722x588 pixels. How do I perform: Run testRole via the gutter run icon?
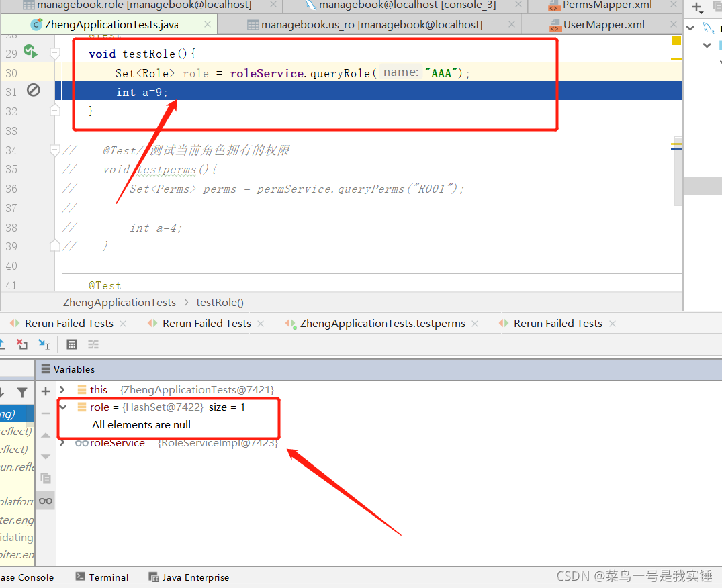tap(30, 51)
